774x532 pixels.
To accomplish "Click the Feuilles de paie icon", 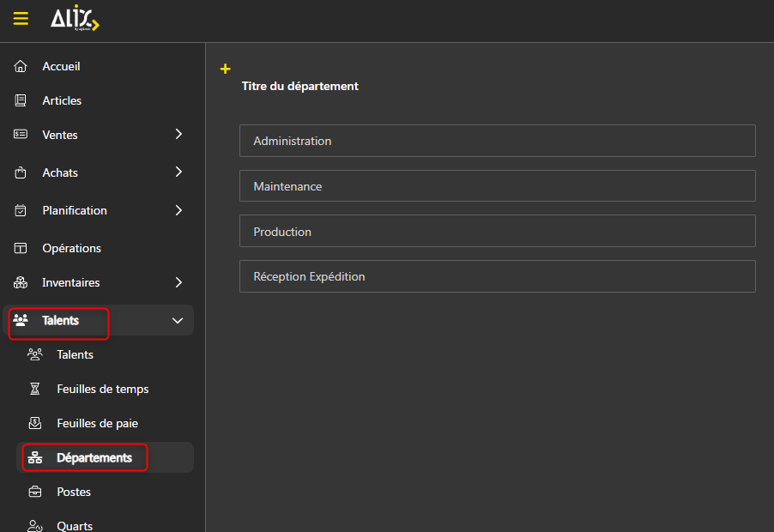I will coord(35,424).
